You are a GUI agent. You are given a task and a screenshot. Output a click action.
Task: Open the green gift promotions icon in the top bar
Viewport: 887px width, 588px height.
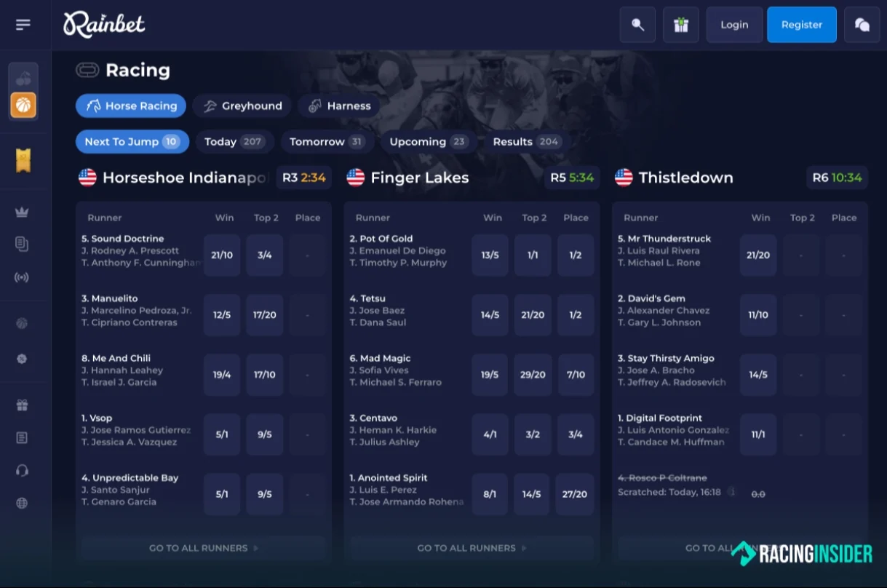pyautogui.click(x=680, y=24)
